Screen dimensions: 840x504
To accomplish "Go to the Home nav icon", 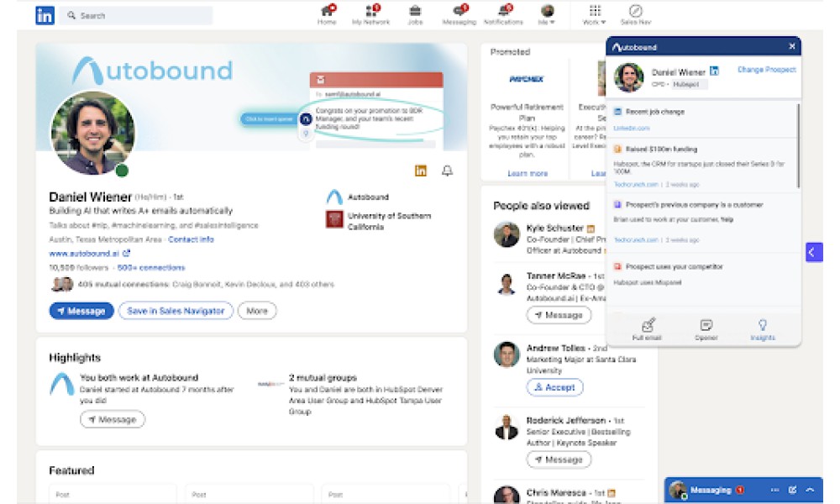I will pyautogui.click(x=327, y=14).
